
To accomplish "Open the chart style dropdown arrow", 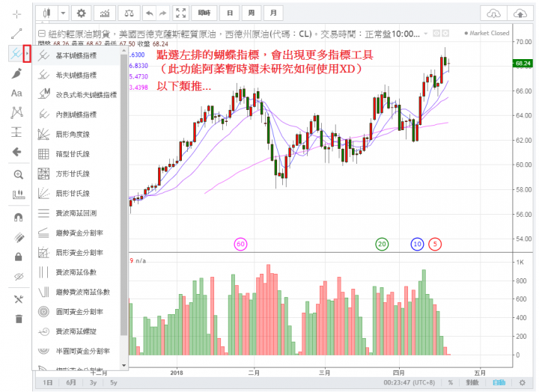I will point(63,13).
